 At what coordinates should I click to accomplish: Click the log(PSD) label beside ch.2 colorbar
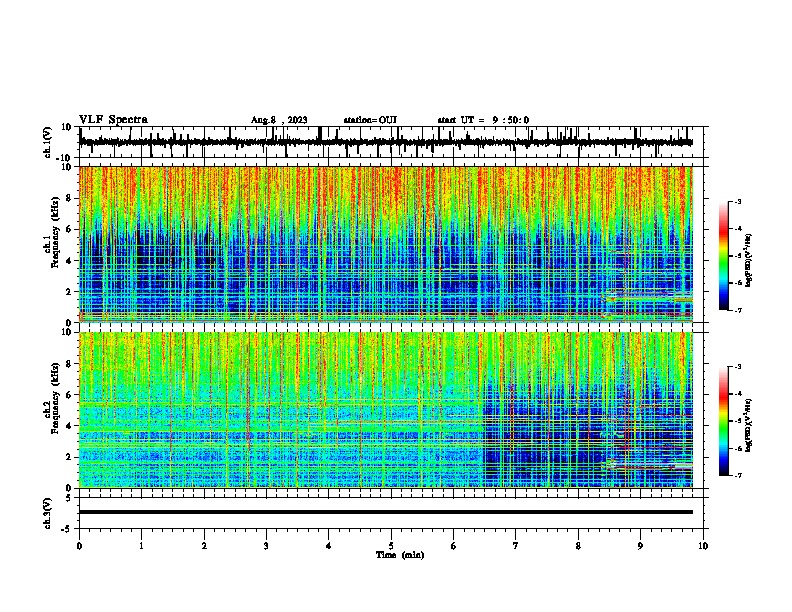[x=748, y=425]
